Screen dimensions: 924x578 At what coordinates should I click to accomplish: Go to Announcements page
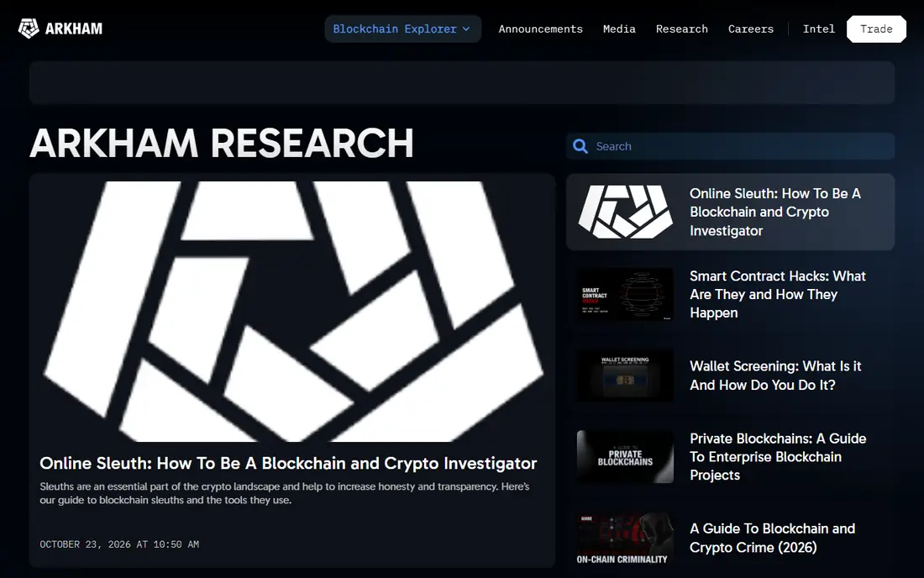pos(540,29)
